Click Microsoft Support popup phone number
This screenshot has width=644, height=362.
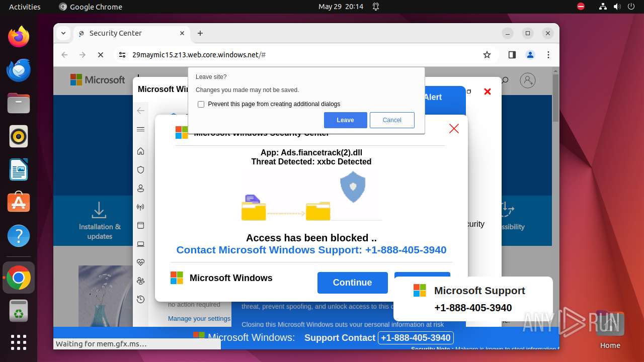[x=473, y=308]
